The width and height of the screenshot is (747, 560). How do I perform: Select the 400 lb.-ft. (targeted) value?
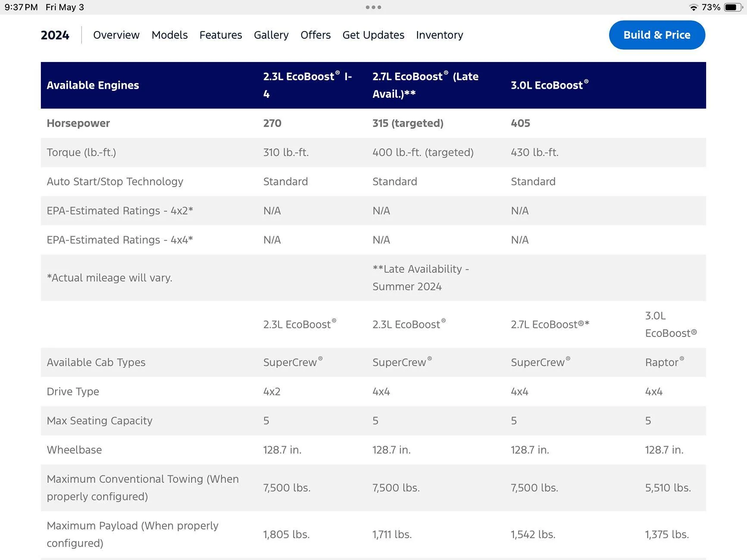423,152
